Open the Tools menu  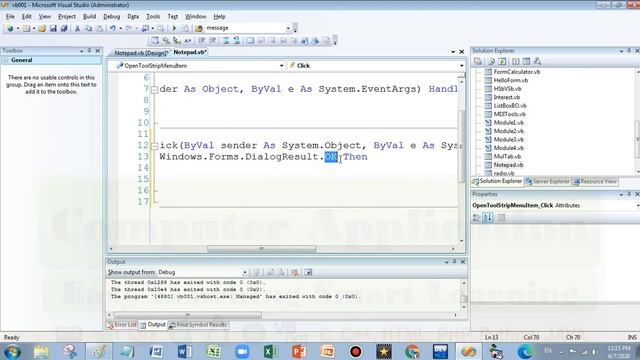[153, 17]
